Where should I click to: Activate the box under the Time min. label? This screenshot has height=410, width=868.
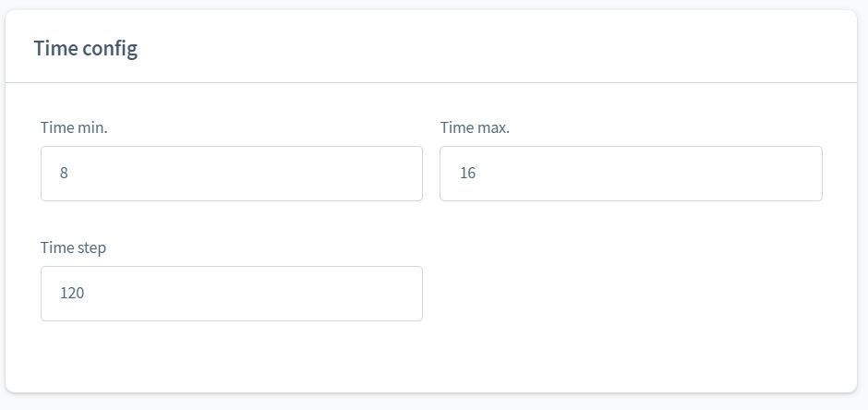coord(231,174)
